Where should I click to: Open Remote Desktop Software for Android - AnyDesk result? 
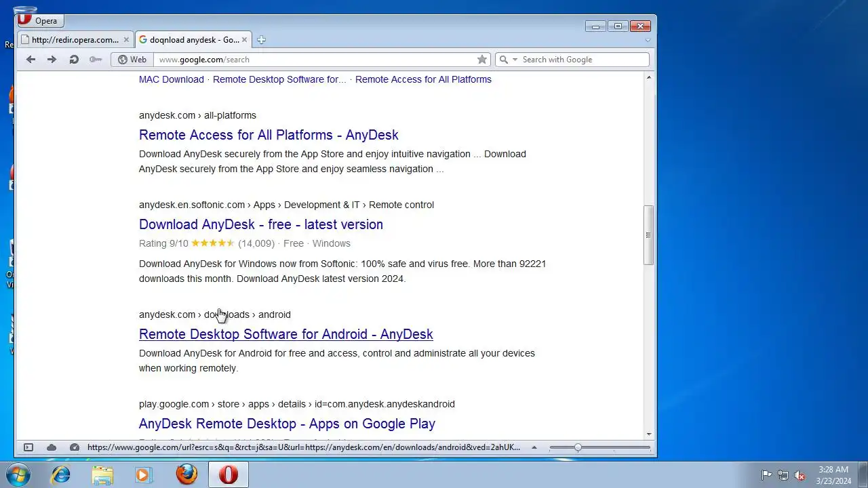[x=286, y=334]
